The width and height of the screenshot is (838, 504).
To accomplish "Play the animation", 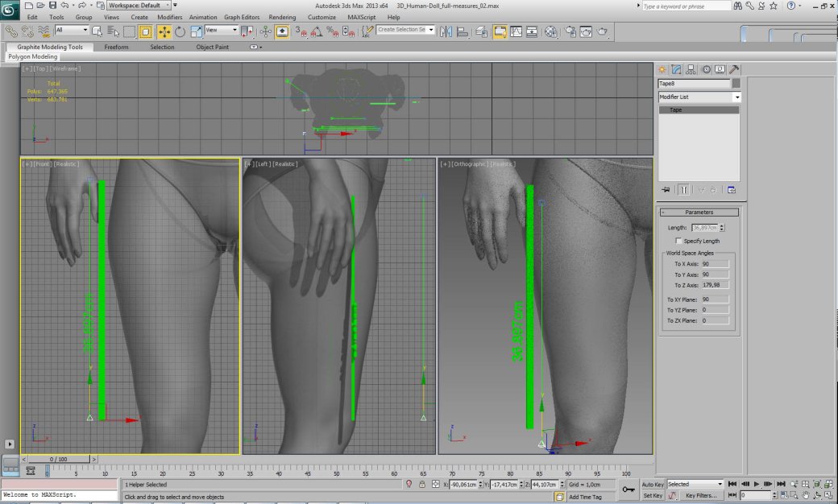I will point(757,484).
